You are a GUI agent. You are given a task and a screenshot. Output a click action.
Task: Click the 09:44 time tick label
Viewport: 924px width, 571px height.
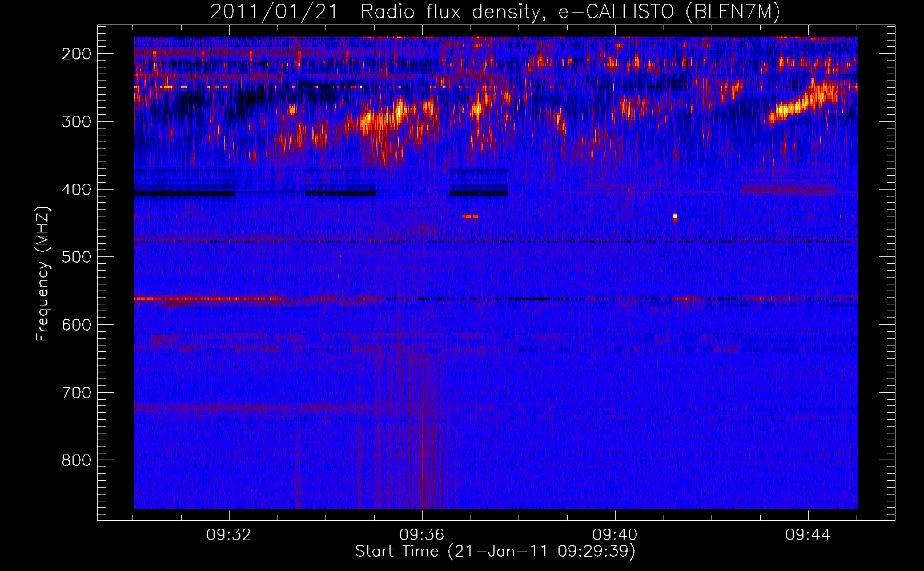(x=808, y=535)
